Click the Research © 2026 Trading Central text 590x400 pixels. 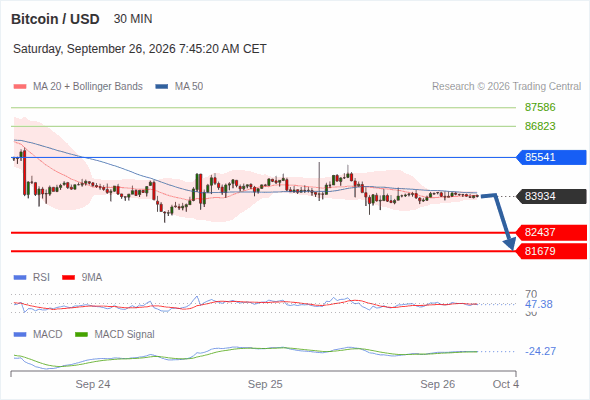click(506, 87)
